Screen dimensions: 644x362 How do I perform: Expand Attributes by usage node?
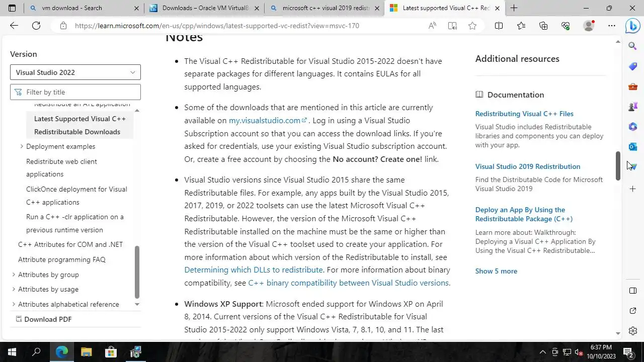[x=14, y=289]
